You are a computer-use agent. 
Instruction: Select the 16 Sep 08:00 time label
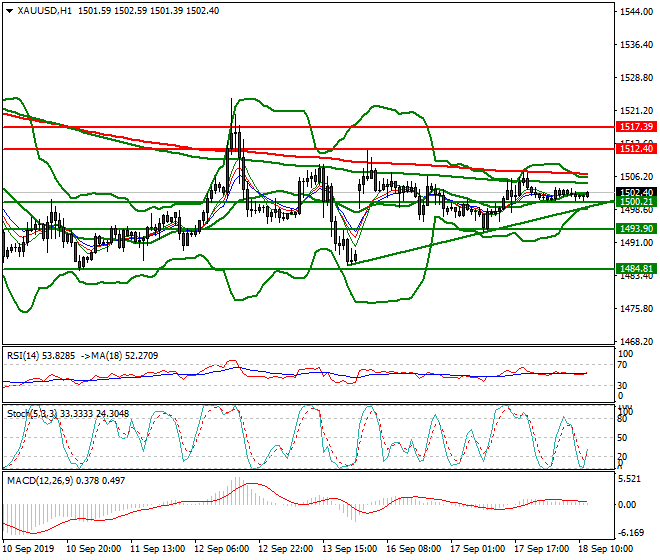pyautogui.click(x=414, y=549)
